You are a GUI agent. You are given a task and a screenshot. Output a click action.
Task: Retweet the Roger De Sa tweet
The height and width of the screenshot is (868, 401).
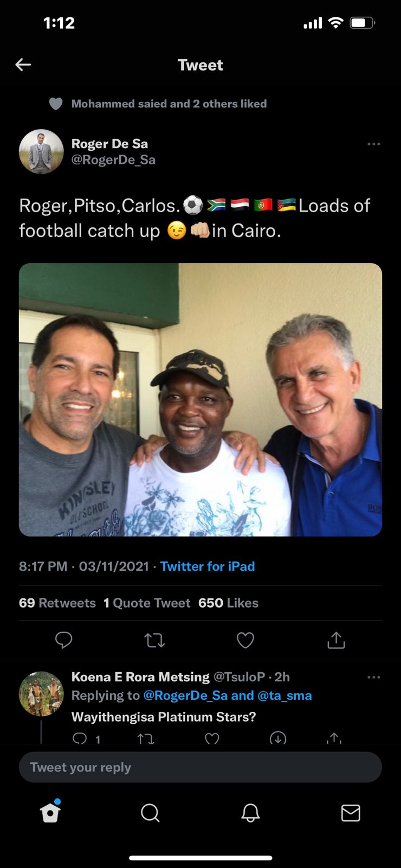[154, 641]
